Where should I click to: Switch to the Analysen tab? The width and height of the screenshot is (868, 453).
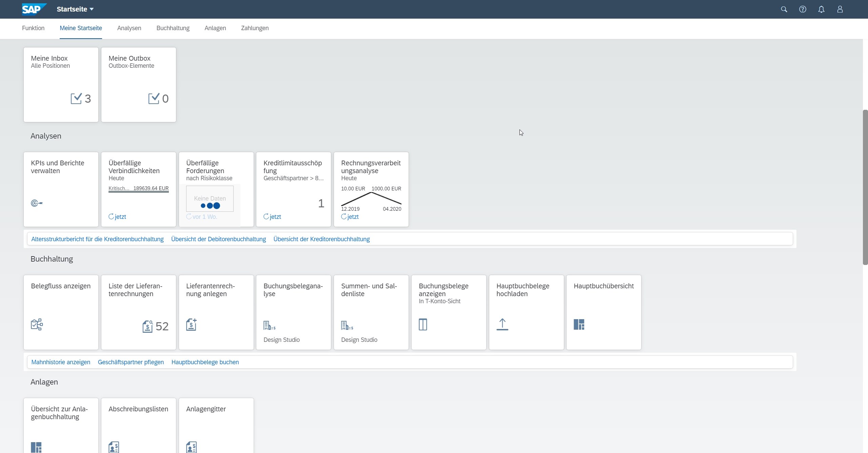129,28
